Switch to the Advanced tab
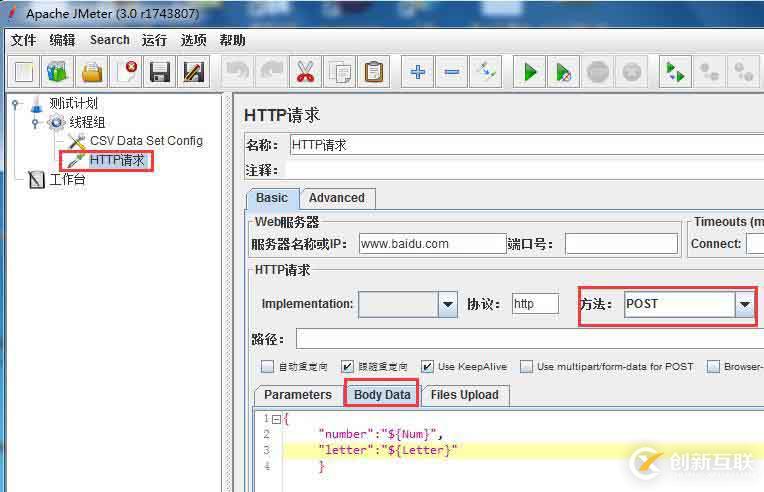 (337, 198)
